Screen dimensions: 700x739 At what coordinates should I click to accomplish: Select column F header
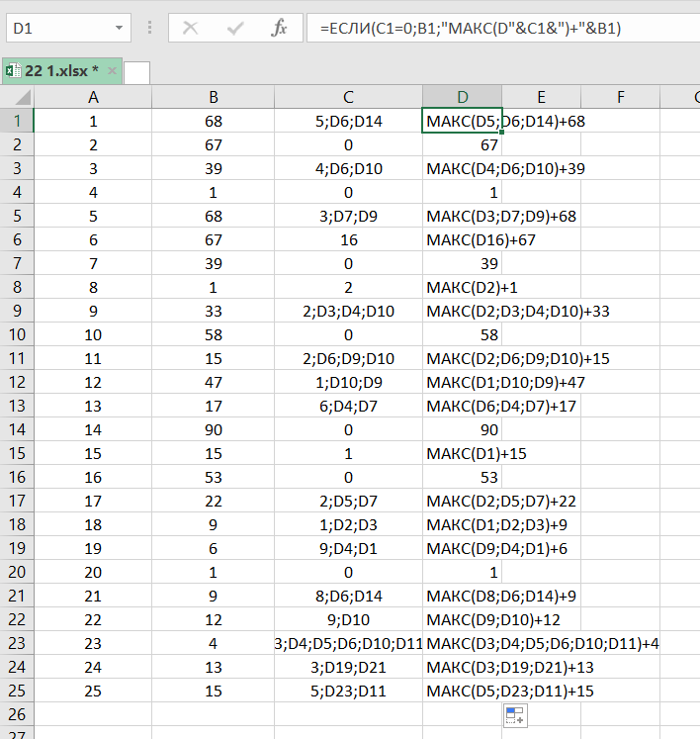pos(620,96)
